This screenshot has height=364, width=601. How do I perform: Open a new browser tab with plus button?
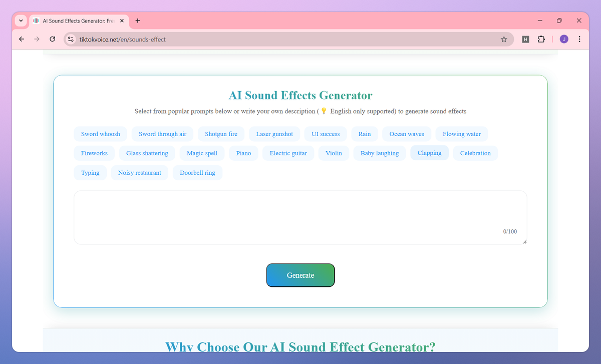[137, 21]
